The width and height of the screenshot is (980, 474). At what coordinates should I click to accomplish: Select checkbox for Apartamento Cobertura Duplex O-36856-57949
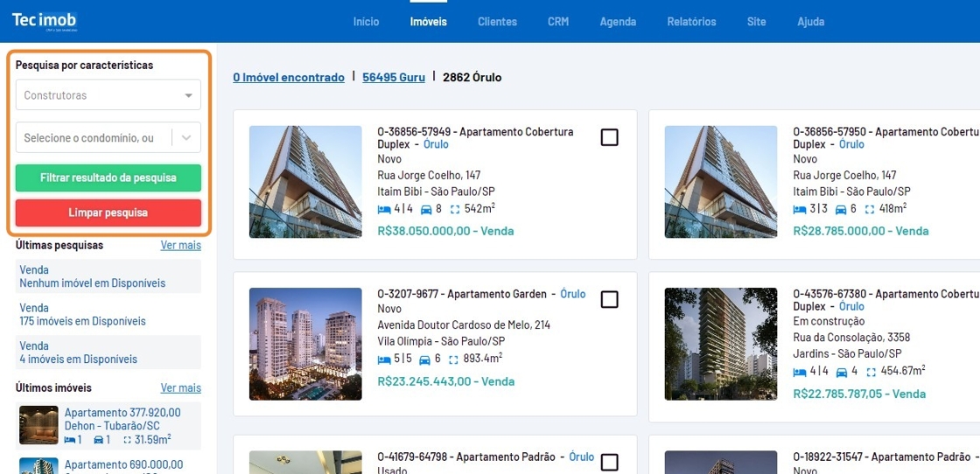(609, 137)
